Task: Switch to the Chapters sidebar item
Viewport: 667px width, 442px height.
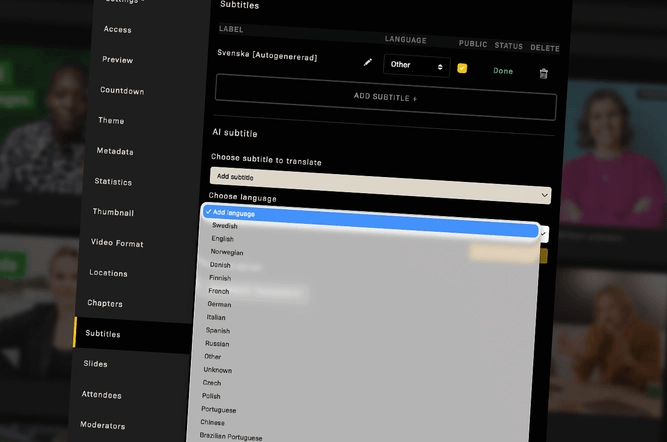Action: tap(105, 303)
